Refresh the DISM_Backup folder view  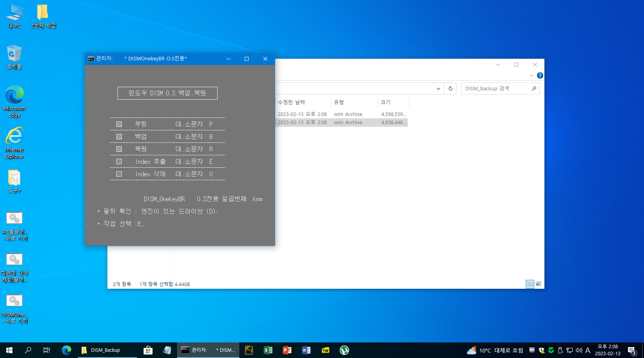[451, 89]
